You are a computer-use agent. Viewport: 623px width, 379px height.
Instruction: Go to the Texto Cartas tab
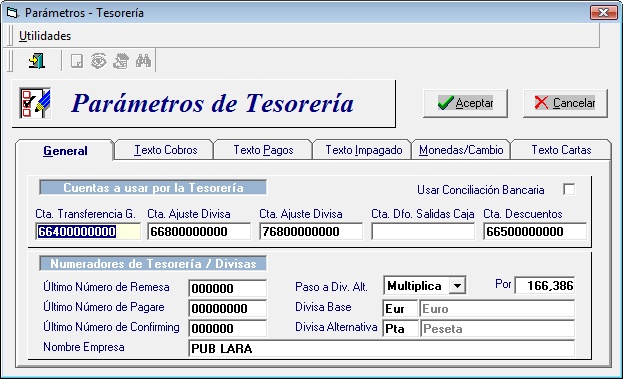coord(561,150)
